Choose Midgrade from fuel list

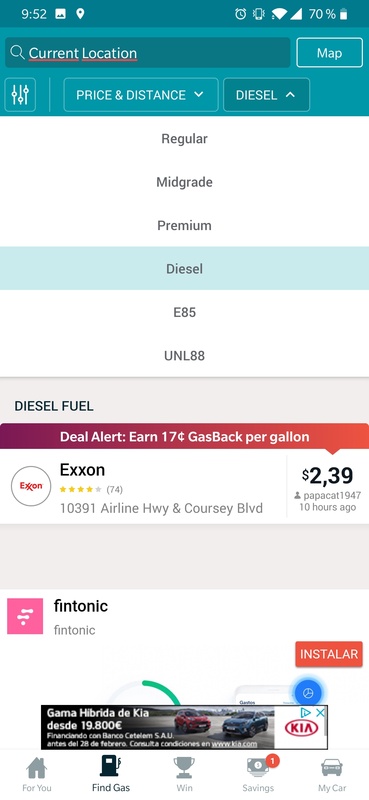[184, 182]
